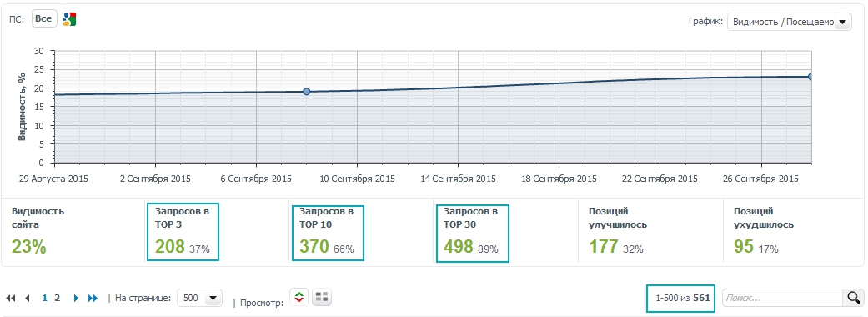Click the 'Видимость сайта' value 23%
This screenshot has height=317, width=868.
29,247
